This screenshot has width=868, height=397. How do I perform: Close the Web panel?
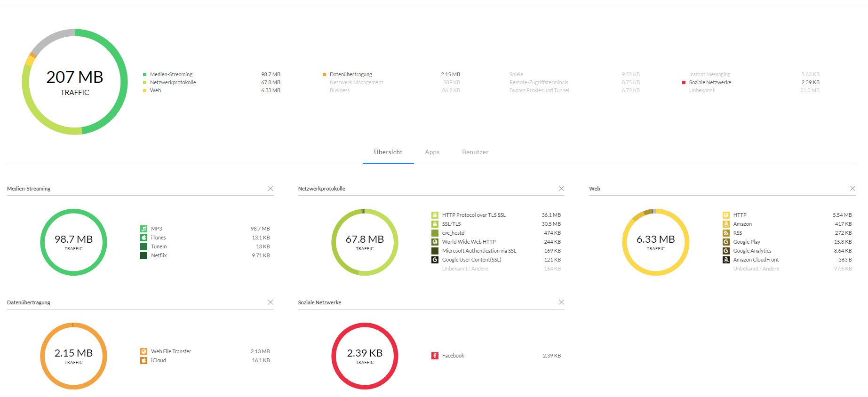pos(852,188)
